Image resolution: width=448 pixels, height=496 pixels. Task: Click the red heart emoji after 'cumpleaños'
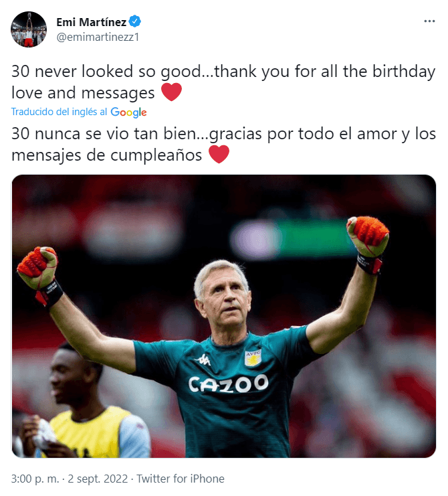[219, 154]
